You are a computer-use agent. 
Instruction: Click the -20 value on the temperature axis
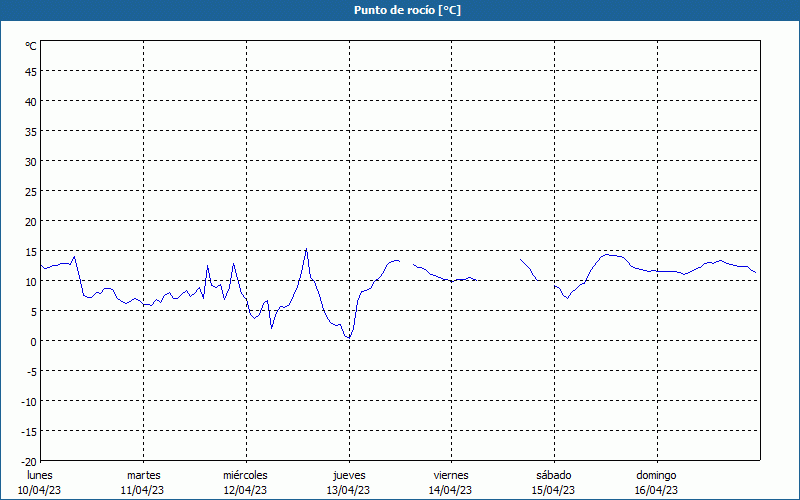[29, 462]
